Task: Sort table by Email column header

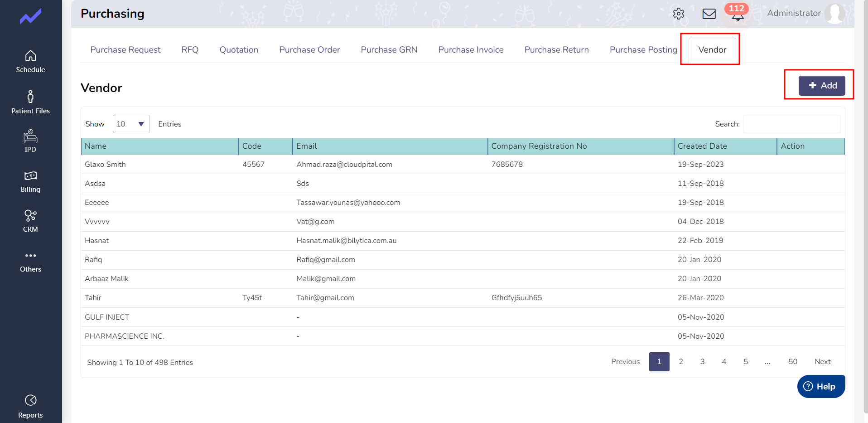Action: coord(390,146)
